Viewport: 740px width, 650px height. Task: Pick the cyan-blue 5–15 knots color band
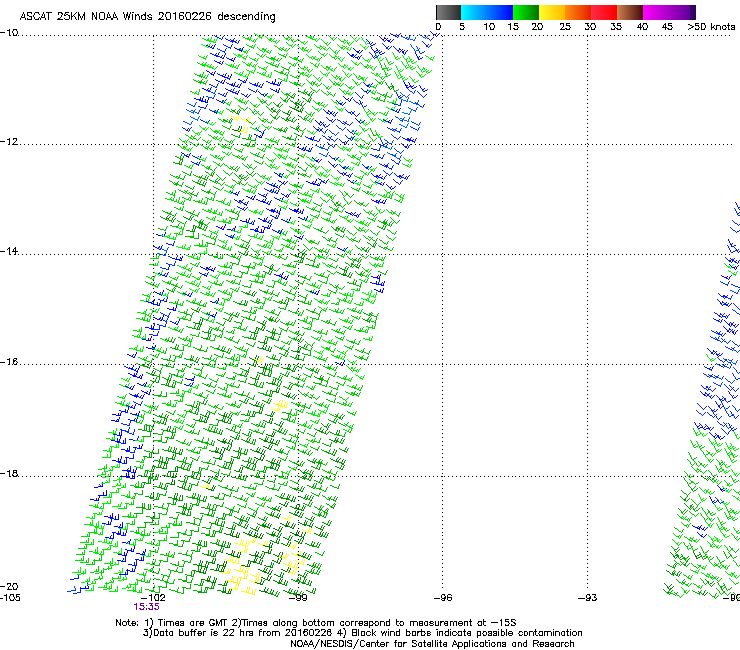pos(487,12)
